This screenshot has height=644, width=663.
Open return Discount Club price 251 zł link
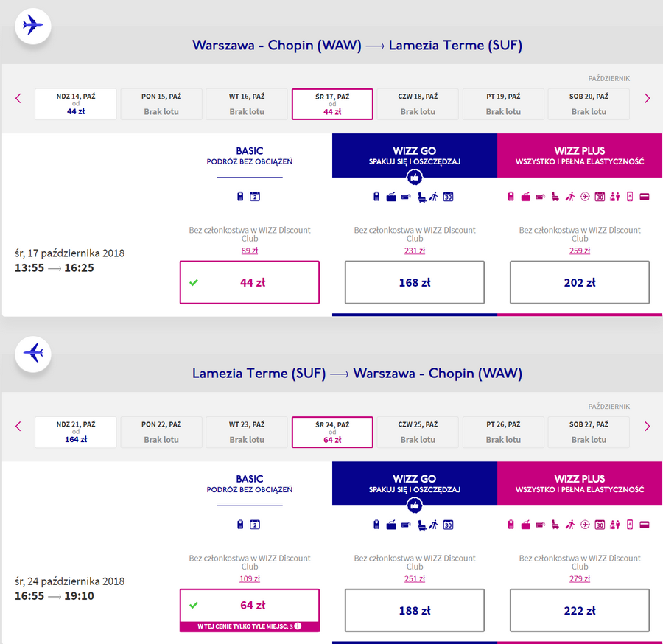click(x=414, y=579)
